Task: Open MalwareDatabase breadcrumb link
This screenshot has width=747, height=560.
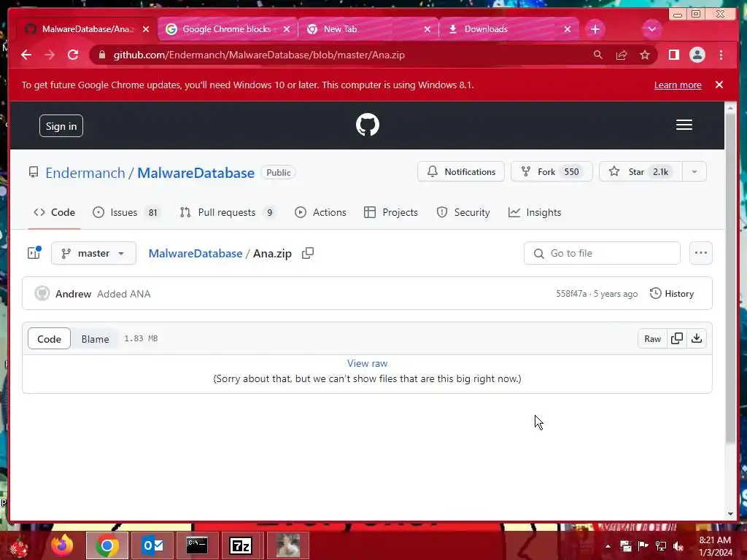Action: (x=196, y=253)
